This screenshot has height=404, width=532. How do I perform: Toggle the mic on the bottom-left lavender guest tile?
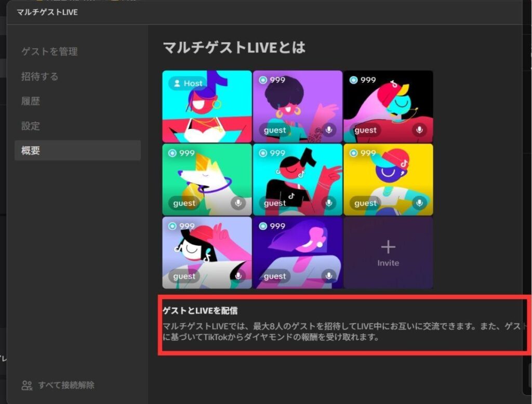(238, 276)
